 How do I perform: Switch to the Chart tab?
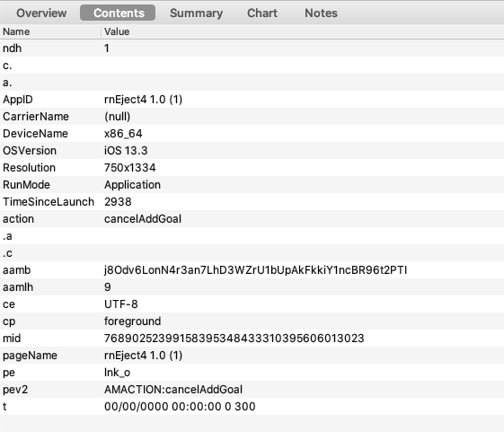[262, 13]
